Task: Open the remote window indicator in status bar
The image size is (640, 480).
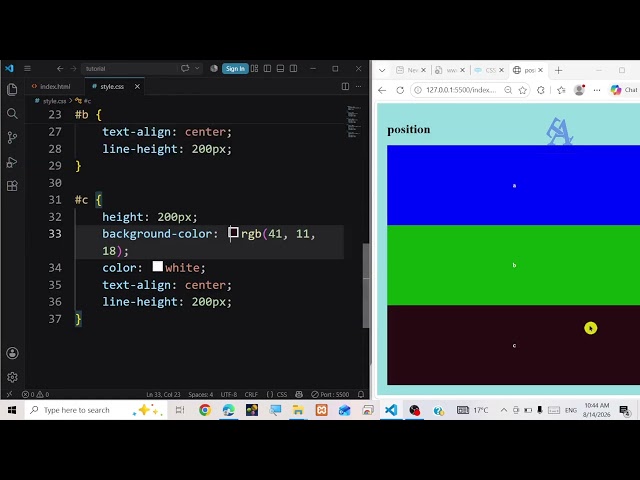Action: tap(9, 394)
